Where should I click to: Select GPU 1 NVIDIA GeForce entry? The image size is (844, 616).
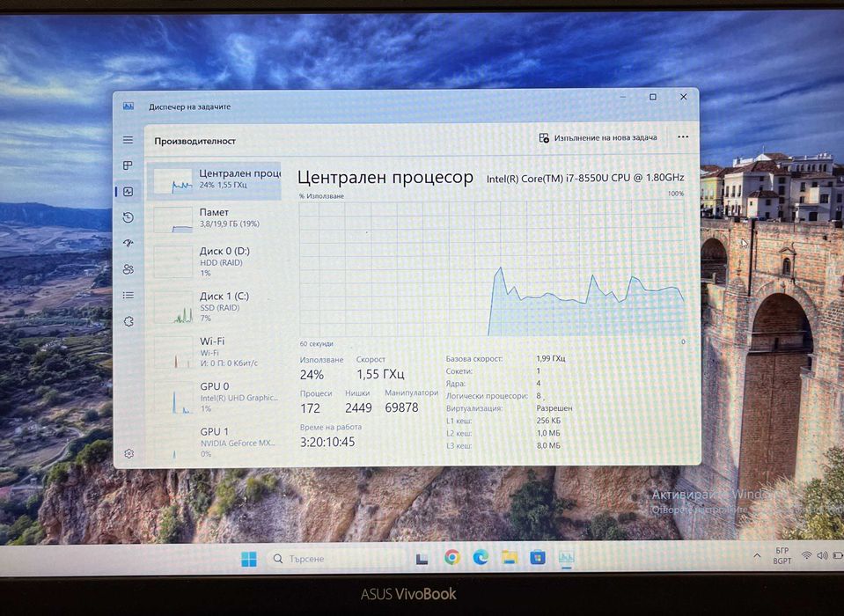coord(214,443)
